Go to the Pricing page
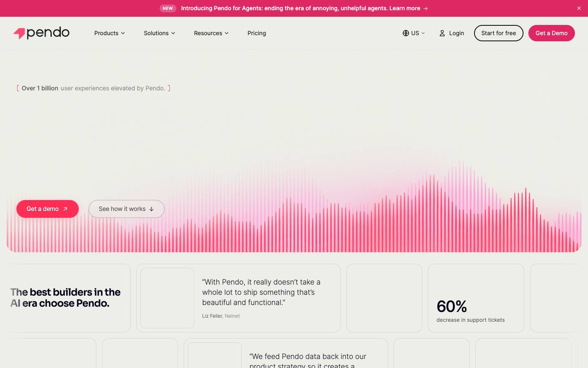 [x=256, y=33]
